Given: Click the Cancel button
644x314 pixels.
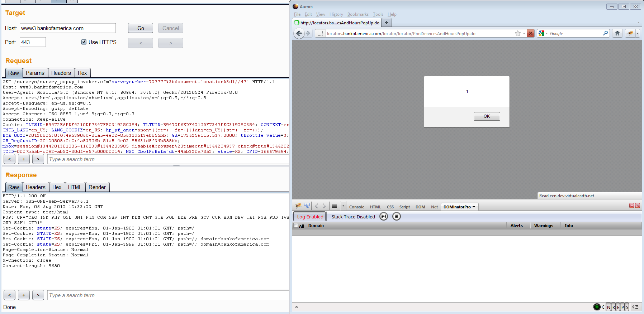Looking at the screenshot, I should coord(171,28).
